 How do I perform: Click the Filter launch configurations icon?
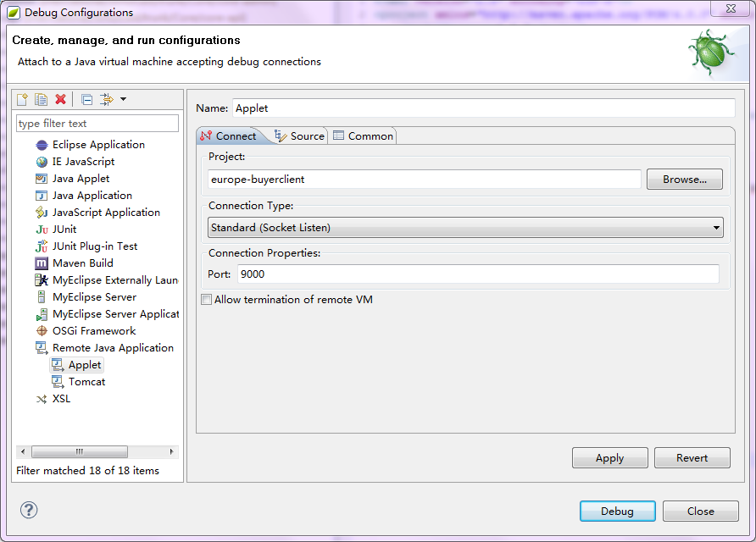click(x=106, y=99)
